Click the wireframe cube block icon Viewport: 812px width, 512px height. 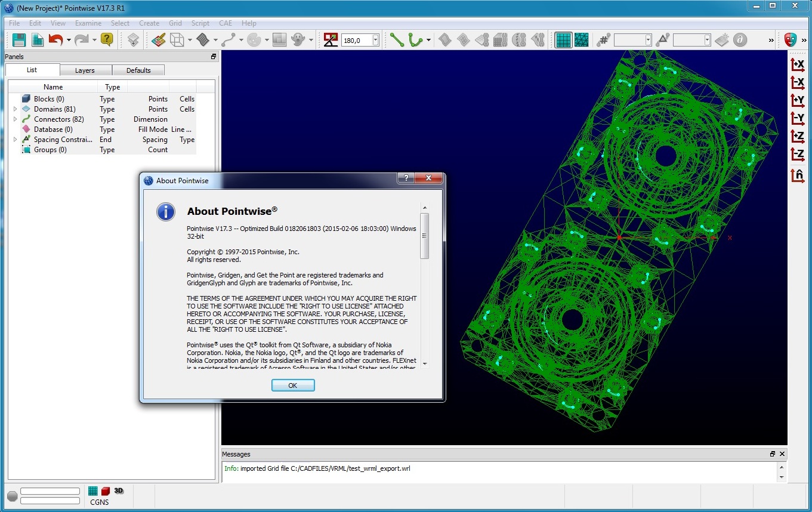click(177, 40)
